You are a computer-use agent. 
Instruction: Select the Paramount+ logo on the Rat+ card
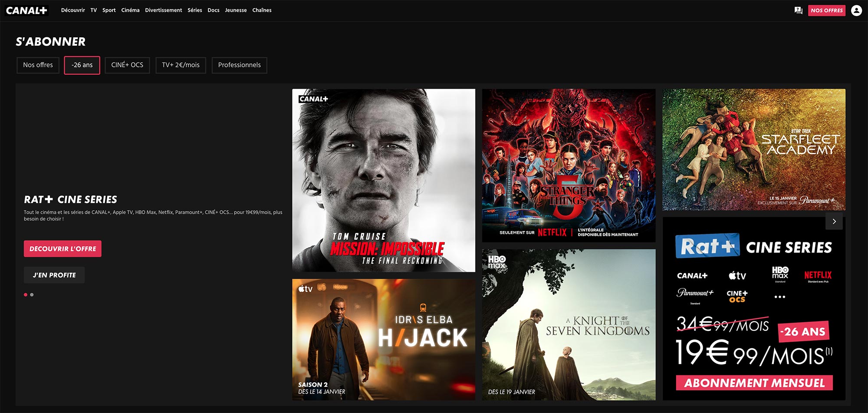[694, 294]
